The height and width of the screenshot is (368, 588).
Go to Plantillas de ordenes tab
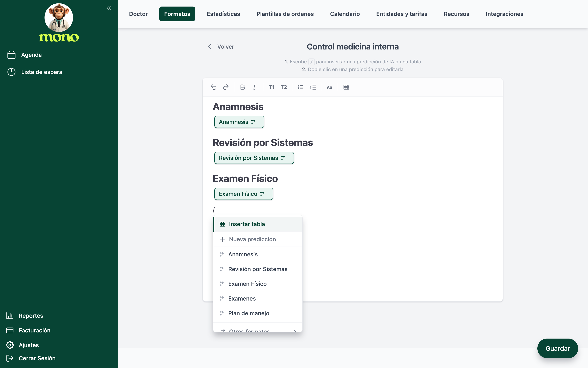point(285,14)
